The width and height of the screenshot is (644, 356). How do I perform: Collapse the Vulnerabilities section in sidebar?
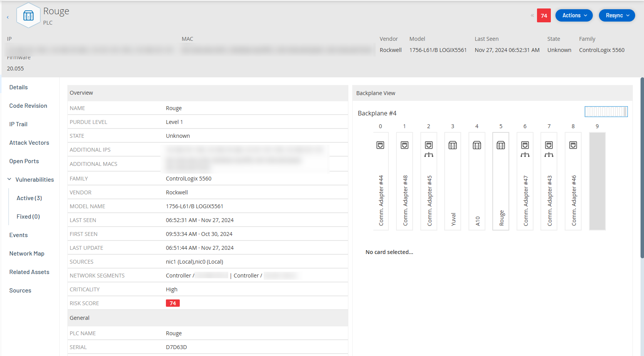9,179
